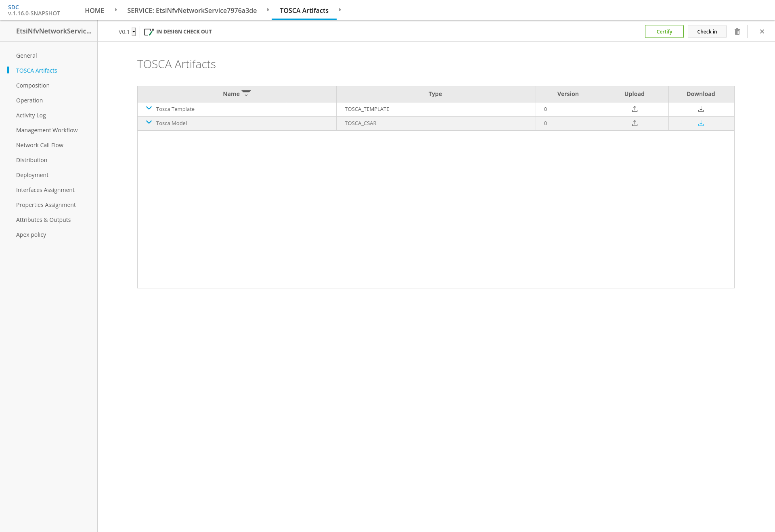The height and width of the screenshot is (532, 775).
Task: Sort table by Name column arrow
Action: (x=246, y=94)
